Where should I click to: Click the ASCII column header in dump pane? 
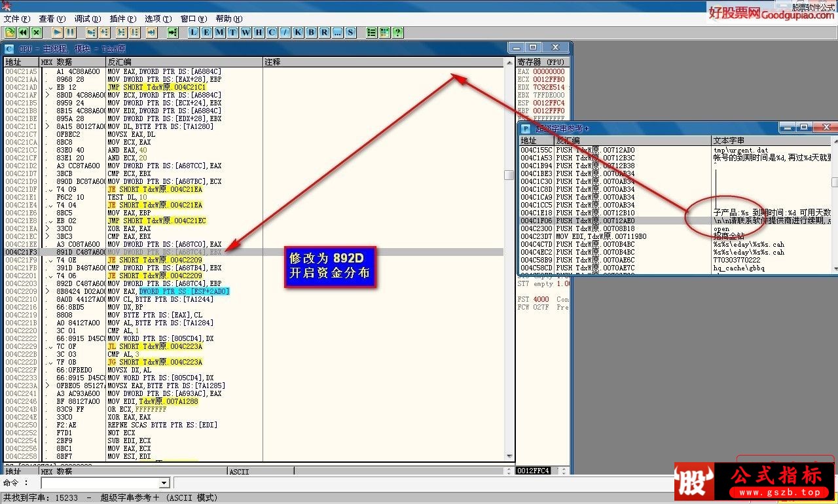pos(261,471)
